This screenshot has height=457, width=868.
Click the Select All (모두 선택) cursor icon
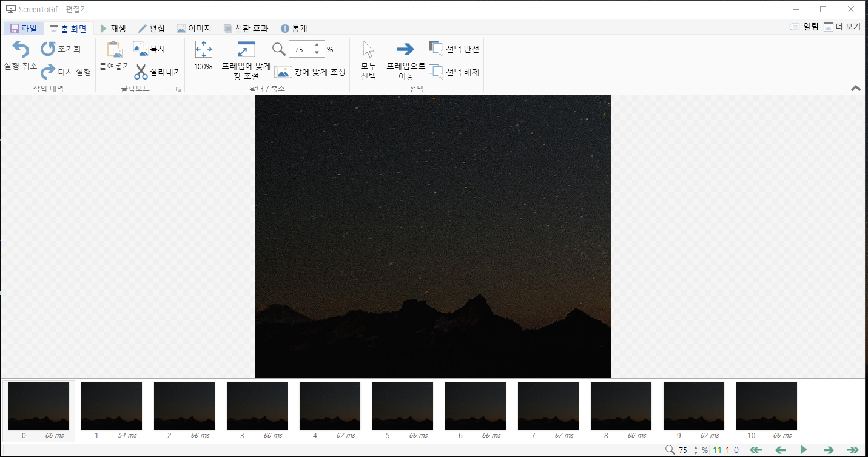point(368,50)
